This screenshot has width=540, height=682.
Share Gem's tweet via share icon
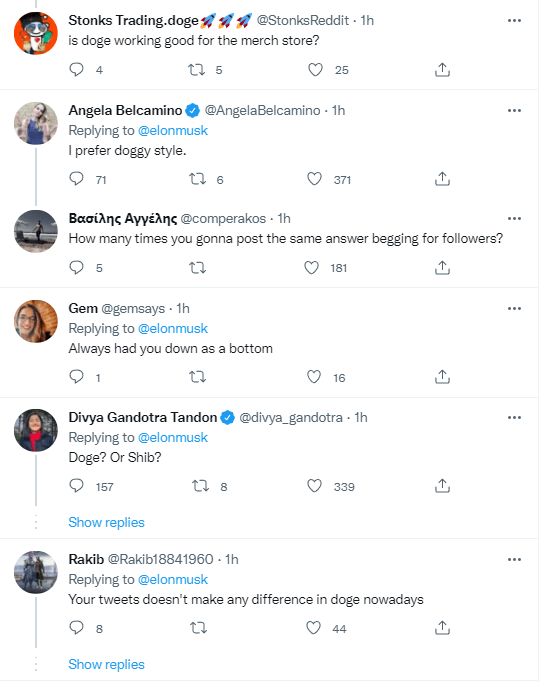pos(442,376)
